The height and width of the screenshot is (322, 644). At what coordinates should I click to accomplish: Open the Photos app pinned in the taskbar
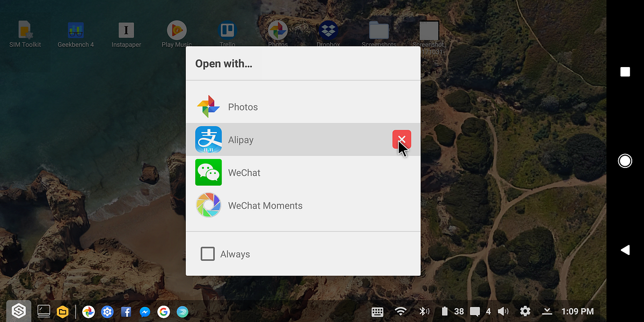[89, 311]
